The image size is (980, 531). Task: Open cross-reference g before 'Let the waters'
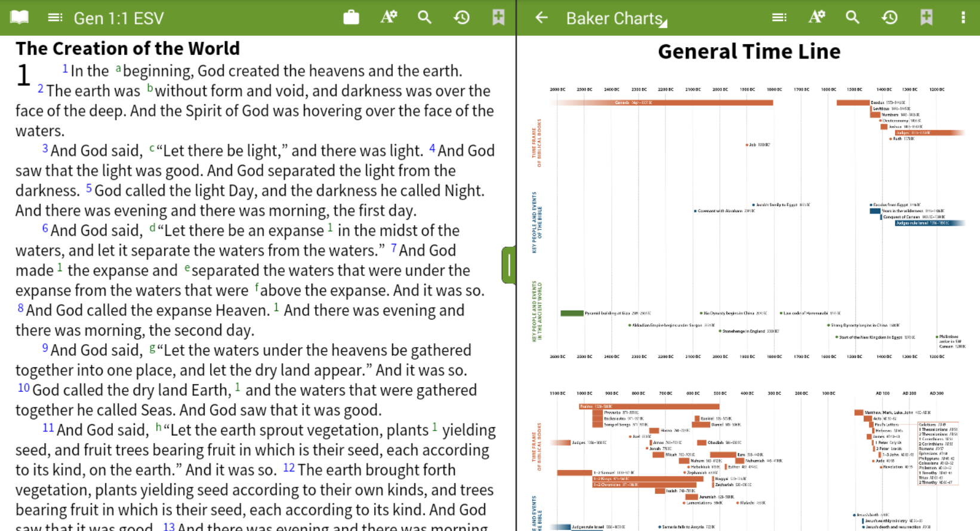click(152, 348)
